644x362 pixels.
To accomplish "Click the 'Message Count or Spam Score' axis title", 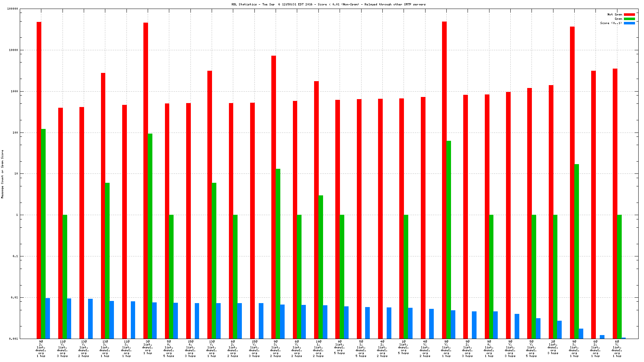I will pyautogui.click(x=3, y=174).
